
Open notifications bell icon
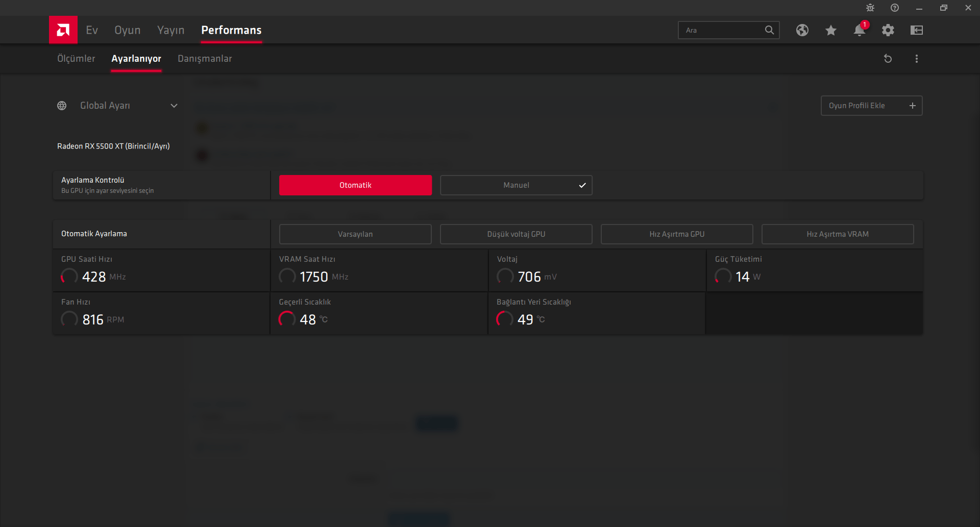[x=860, y=30]
